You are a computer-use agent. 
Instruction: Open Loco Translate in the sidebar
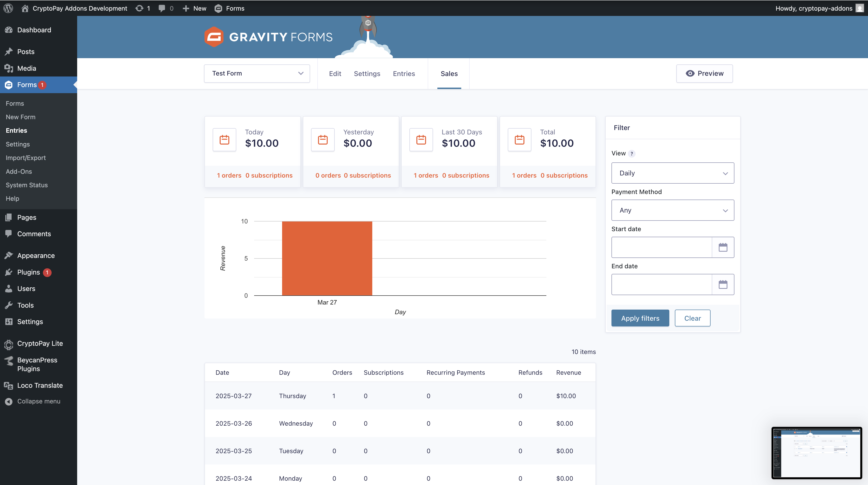click(x=40, y=385)
